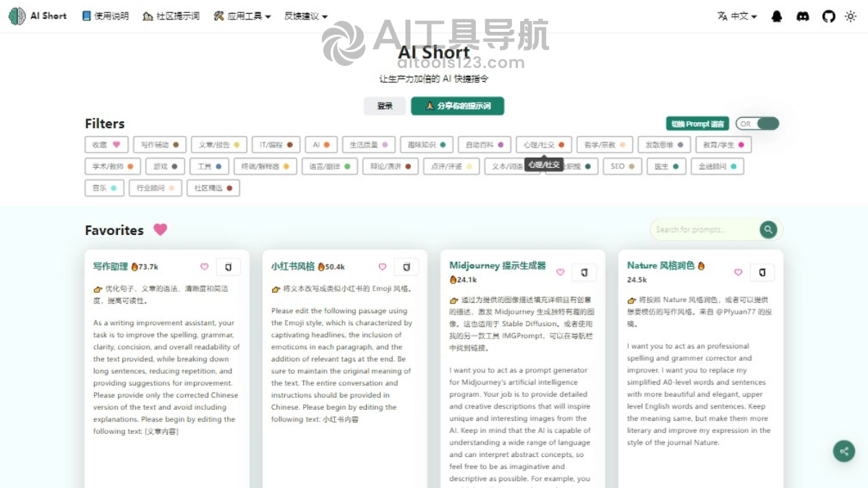Screen dimensions: 868x488
Task: Select the 点评/评鉴 filter tag
Action: [451, 166]
